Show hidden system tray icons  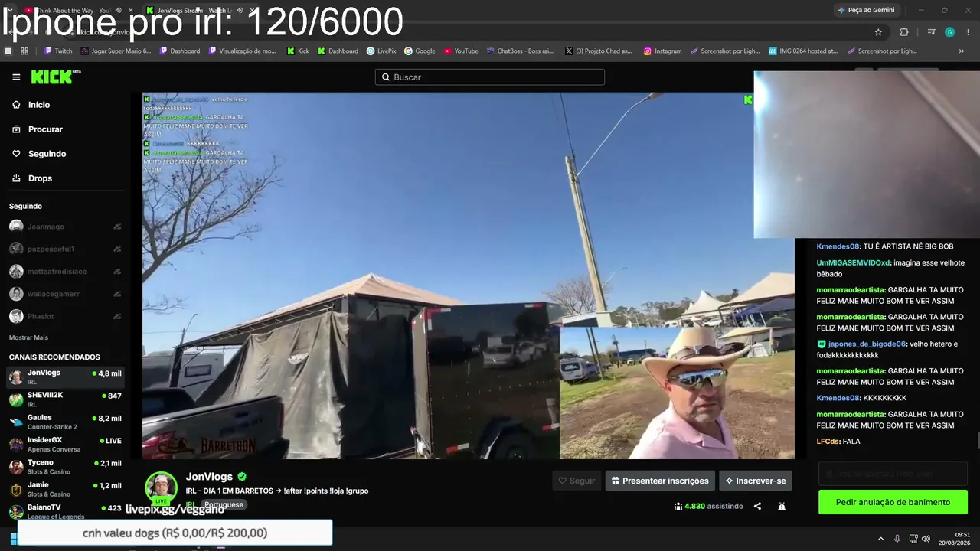tap(880, 539)
